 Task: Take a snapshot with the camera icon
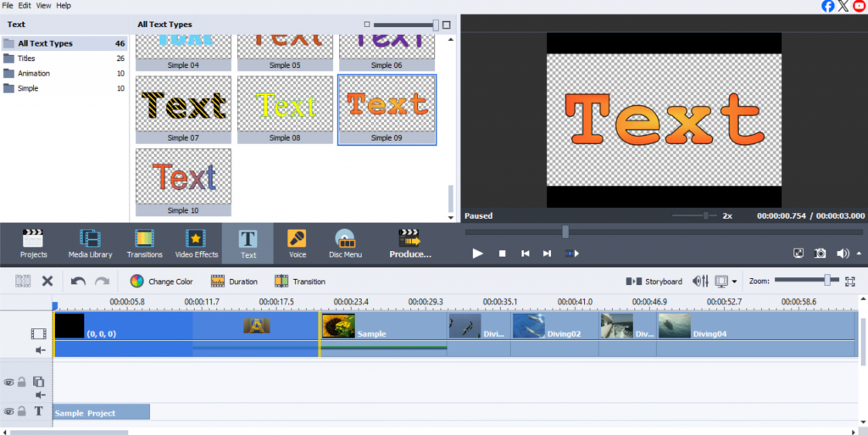coord(821,253)
